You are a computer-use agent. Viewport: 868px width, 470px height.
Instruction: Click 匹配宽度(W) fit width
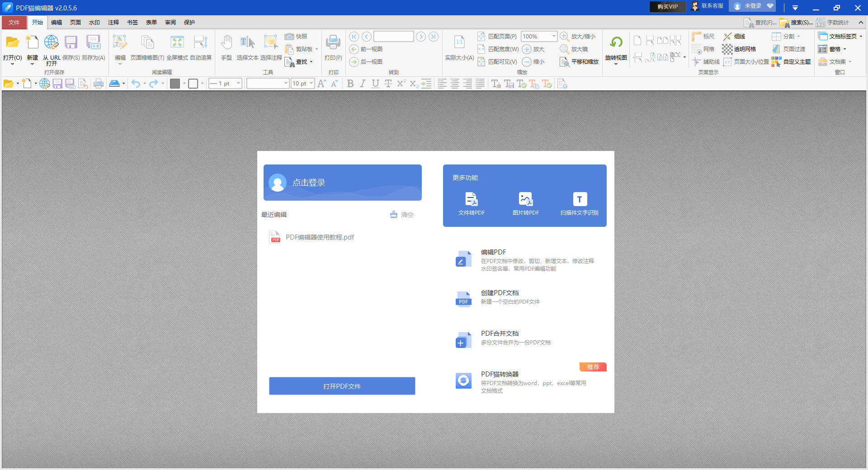498,49
